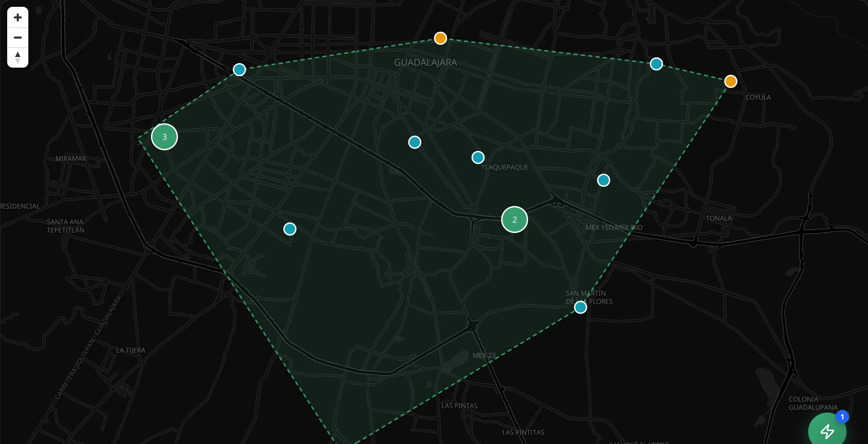Viewport: 868px width, 444px height.
Task: Open the green lightning bolt action button
Action: (827, 431)
